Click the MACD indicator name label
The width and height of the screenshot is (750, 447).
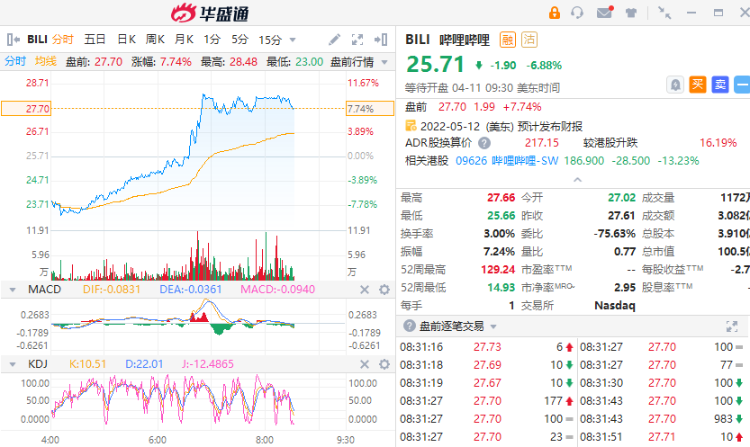[x=44, y=290]
